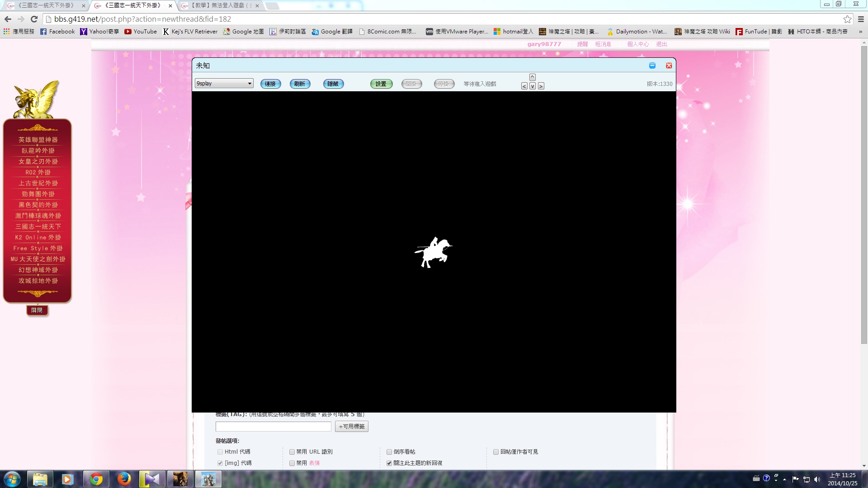Switch to the first 三國志一統天下外掛 tab
868x488 pixels.
point(45,5)
